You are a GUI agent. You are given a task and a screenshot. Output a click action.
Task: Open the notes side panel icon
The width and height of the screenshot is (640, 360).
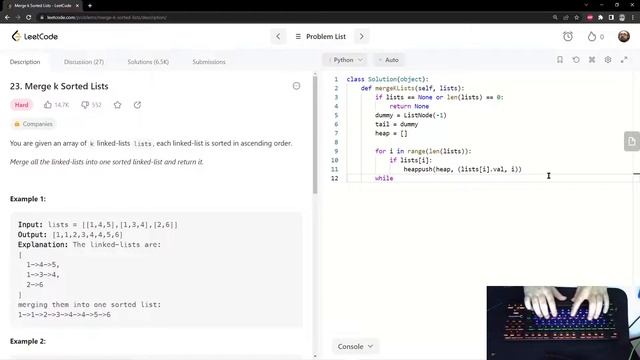tap(632, 142)
